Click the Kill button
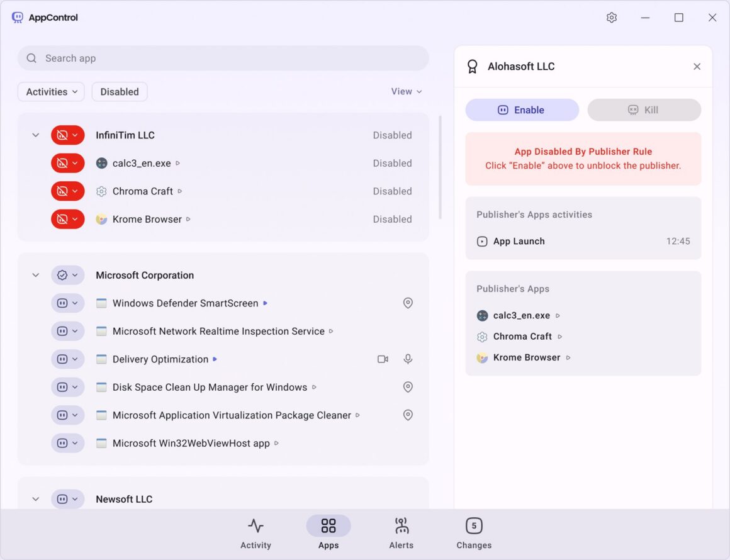Screen dimensions: 730x560 [644, 110]
